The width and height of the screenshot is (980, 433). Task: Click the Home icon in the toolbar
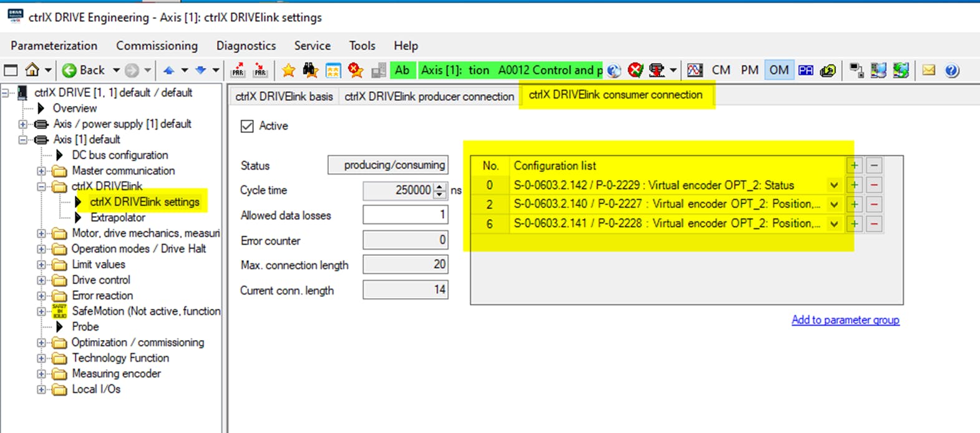(32, 70)
